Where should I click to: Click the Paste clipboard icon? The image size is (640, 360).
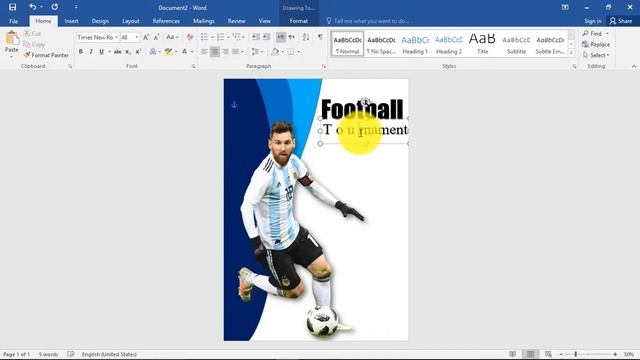(x=12, y=38)
